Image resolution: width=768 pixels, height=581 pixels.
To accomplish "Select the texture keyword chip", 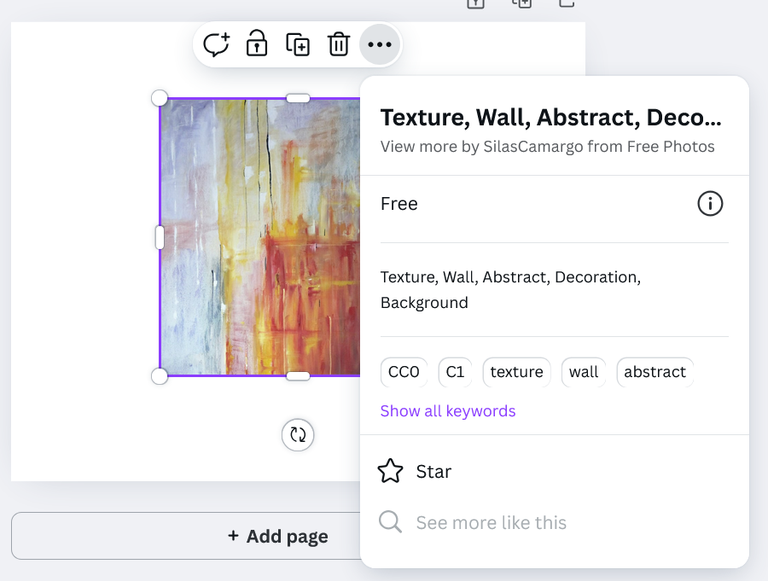I will pos(517,372).
